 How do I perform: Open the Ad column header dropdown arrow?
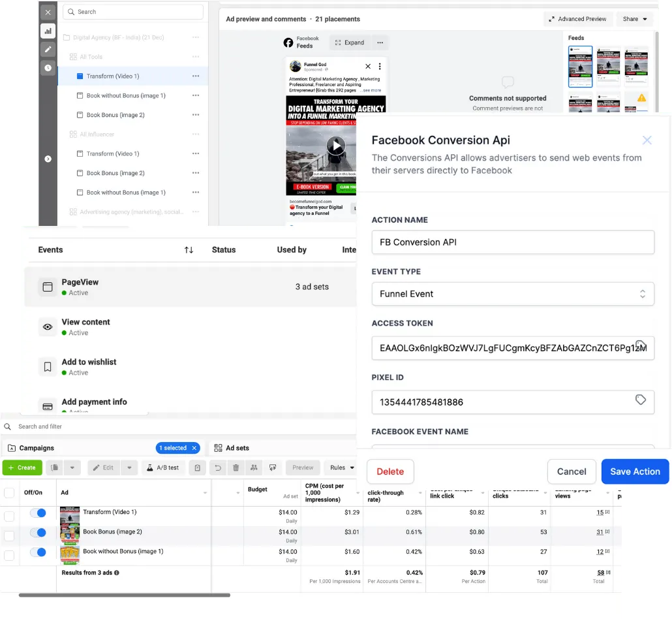(x=205, y=493)
